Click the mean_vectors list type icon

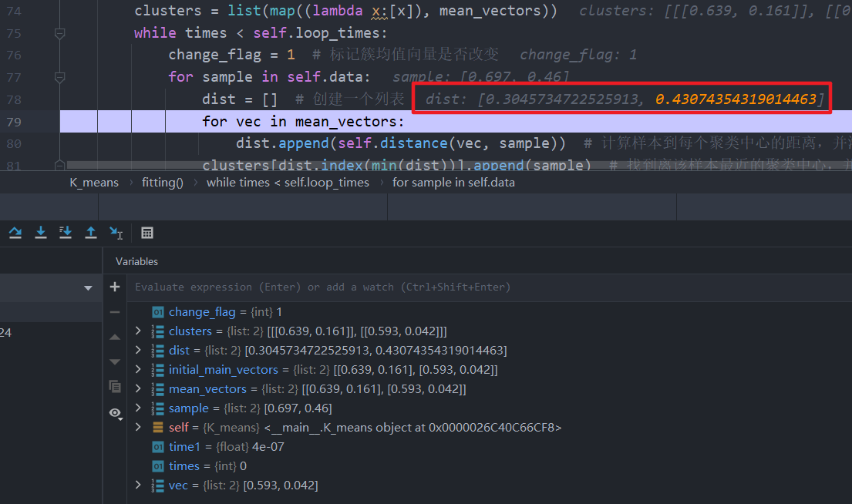click(x=157, y=389)
